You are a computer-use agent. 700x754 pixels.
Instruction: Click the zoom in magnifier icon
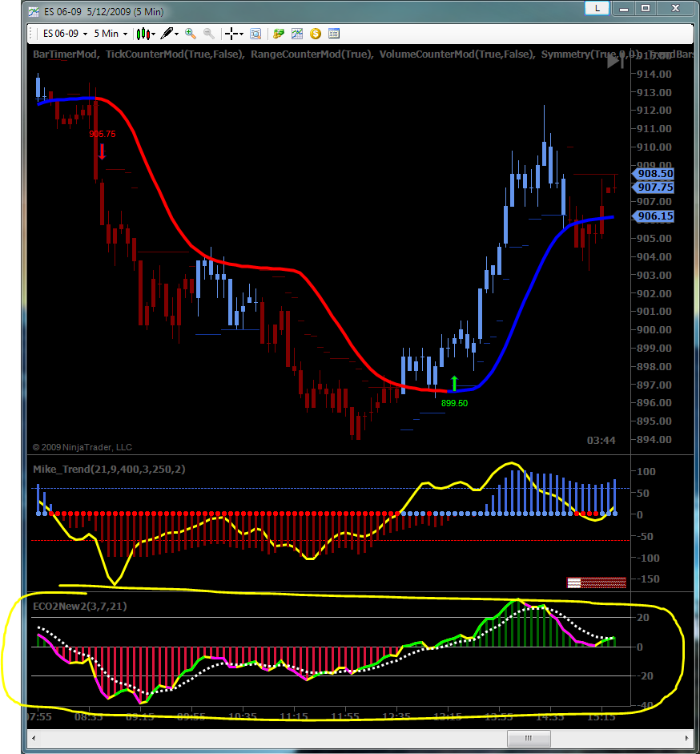click(x=191, y=33)
